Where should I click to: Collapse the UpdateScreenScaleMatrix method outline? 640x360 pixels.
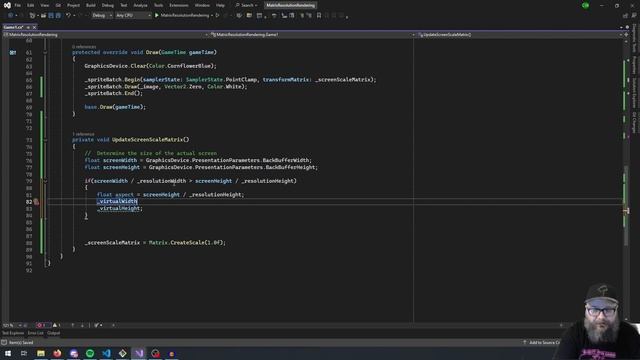coord(45,140)
